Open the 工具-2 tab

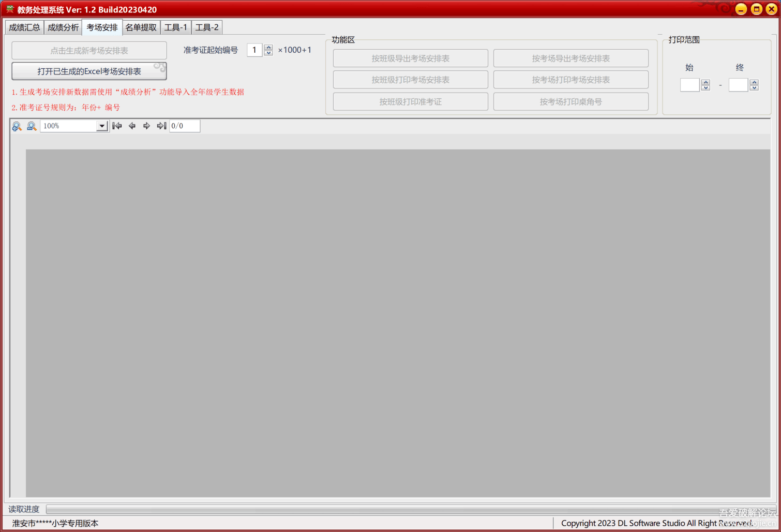coord(207,27)
